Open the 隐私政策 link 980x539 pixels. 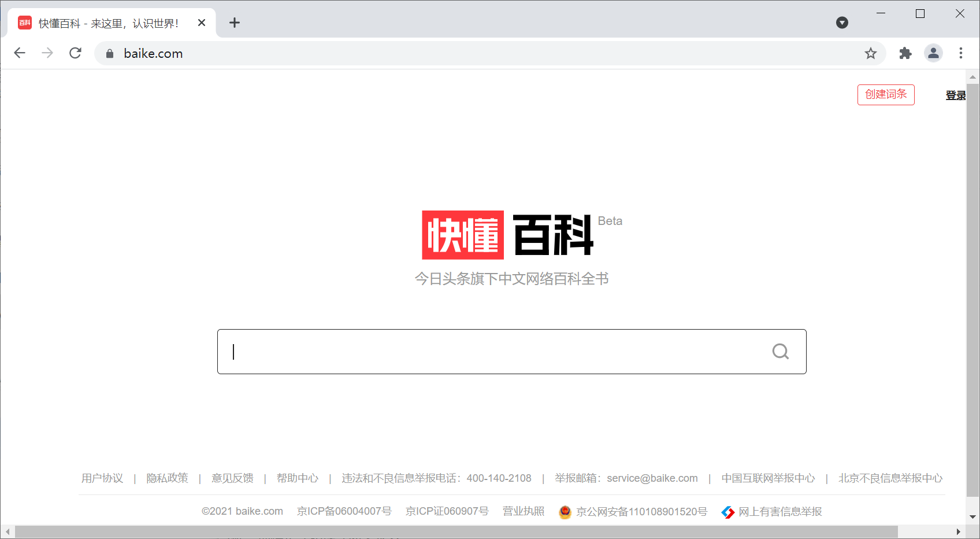pos(167,478)
